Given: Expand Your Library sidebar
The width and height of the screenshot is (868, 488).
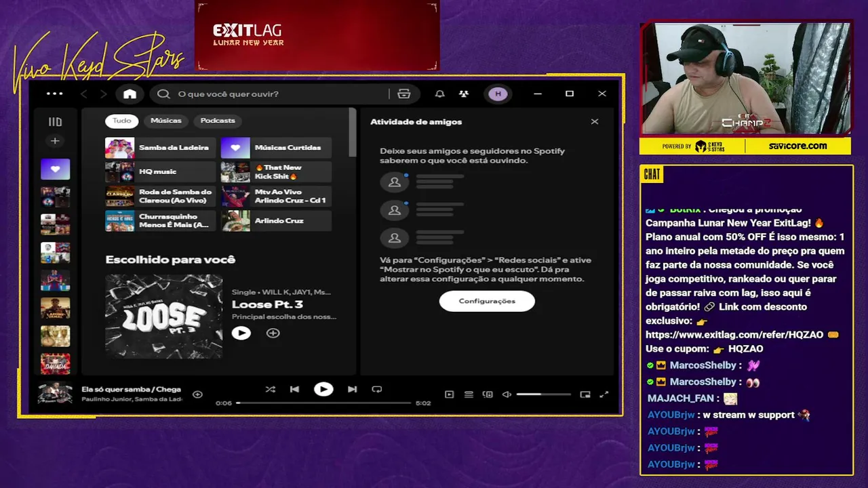Looking at the screenshot, I should [x=55, y=122].
